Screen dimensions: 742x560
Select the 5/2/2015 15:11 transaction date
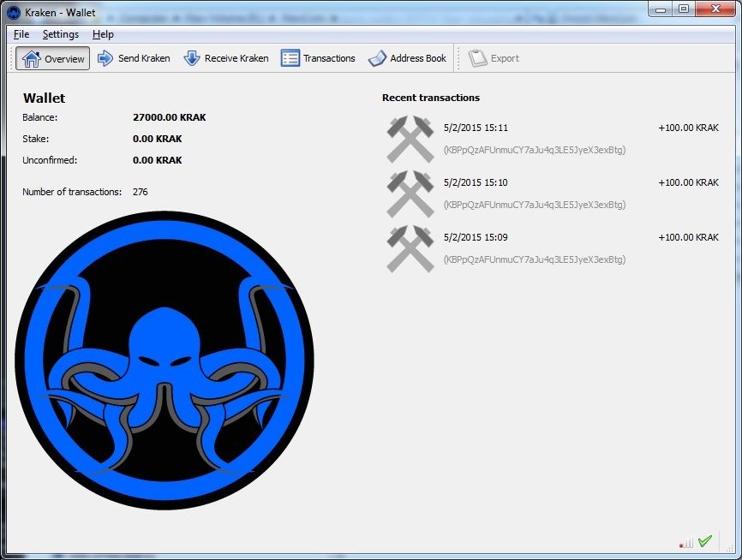tap(476, 128)
